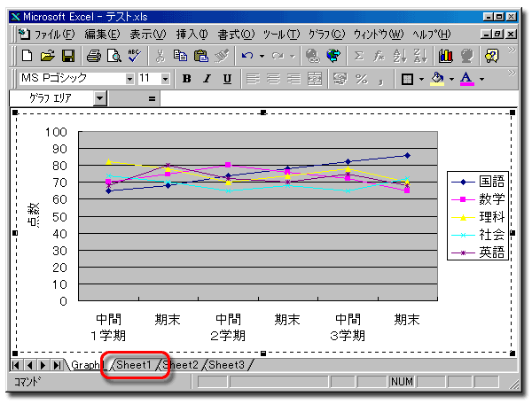Launch the Chart Wizard icon
The height and width of the screenshot is (404, 532).
[x=446, y=56]
